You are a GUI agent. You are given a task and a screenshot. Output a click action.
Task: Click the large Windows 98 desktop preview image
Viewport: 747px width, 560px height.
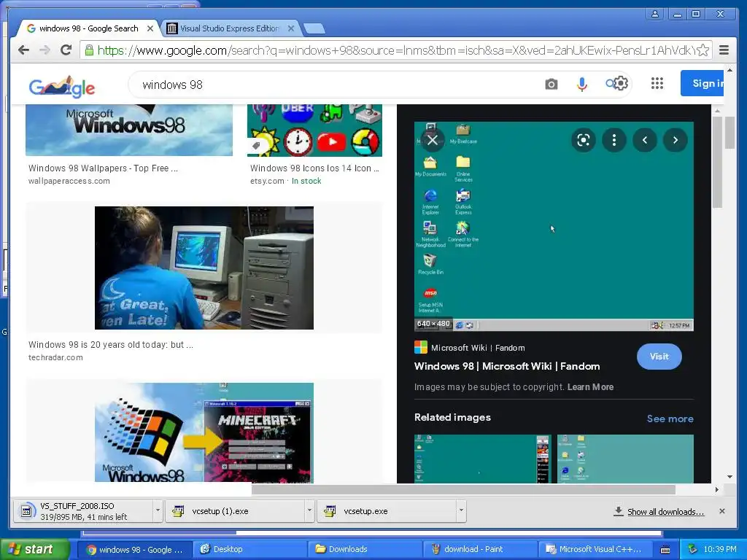(x=554, y=226)
